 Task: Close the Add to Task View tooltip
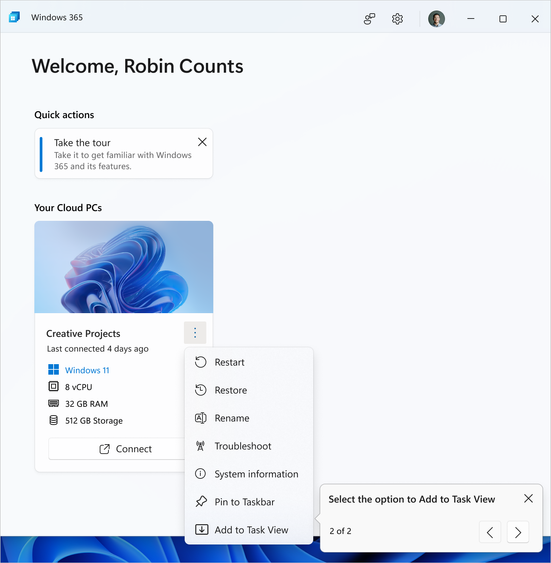528,498
